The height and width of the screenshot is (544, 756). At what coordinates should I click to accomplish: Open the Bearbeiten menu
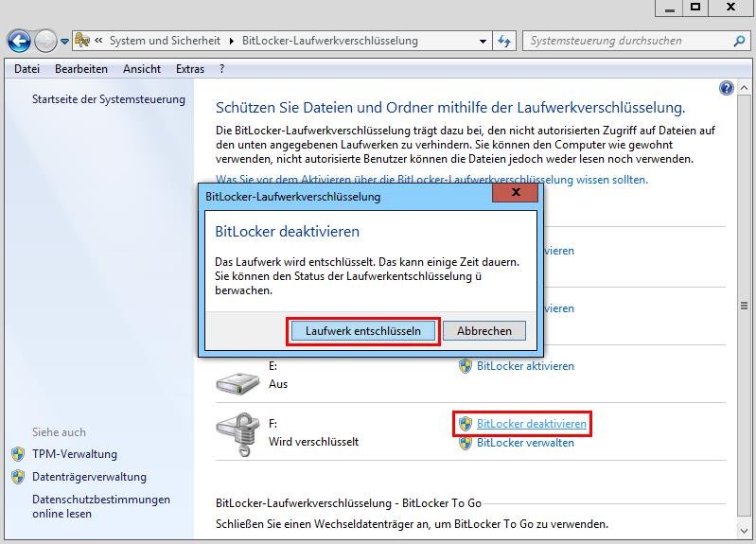pyautogui.click(x=81, y=69)
